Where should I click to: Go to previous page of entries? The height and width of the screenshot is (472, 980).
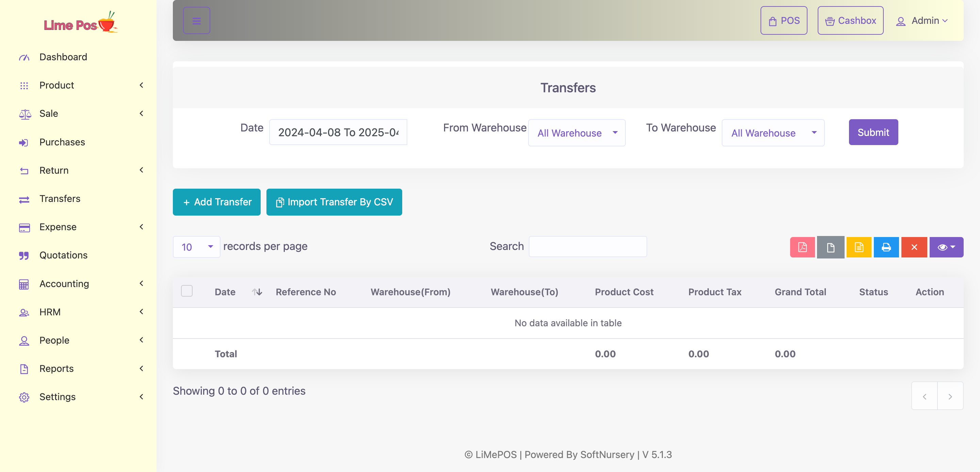[925, 396]
